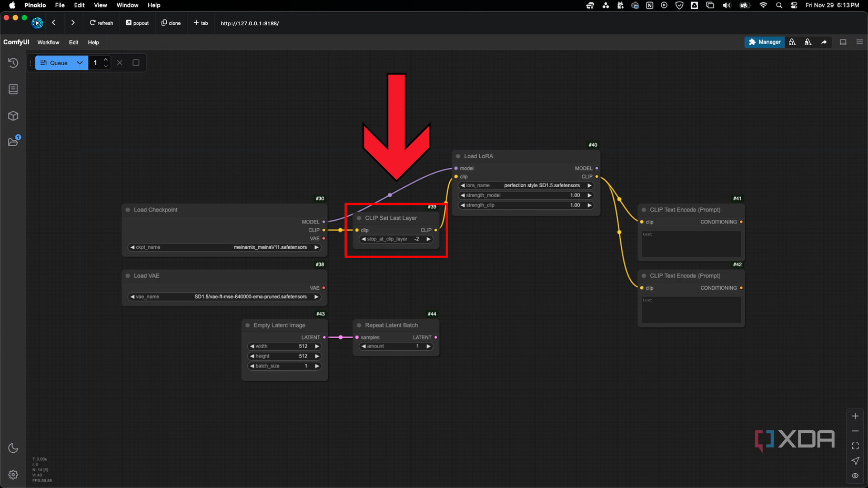This screenshot has height=488, width=868.
Task: Open the model library sidebar icon
Action: (x=13, y=116)
